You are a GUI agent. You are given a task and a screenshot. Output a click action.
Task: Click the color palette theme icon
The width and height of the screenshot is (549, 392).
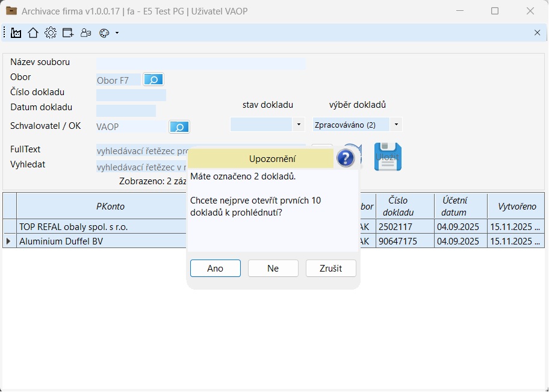point(104,33)
